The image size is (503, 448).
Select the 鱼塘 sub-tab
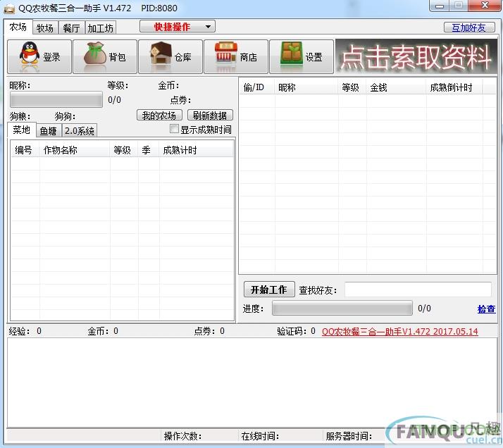[49, 131]
